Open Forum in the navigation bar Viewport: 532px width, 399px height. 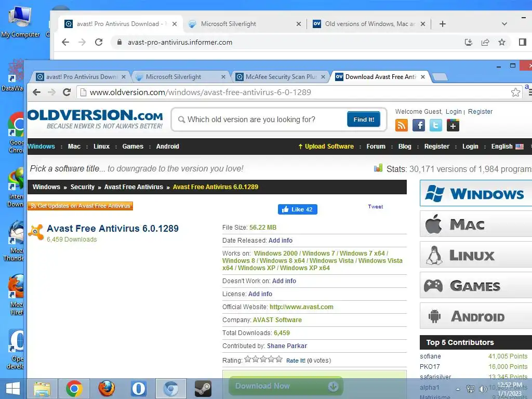click(x=376, y=146)
